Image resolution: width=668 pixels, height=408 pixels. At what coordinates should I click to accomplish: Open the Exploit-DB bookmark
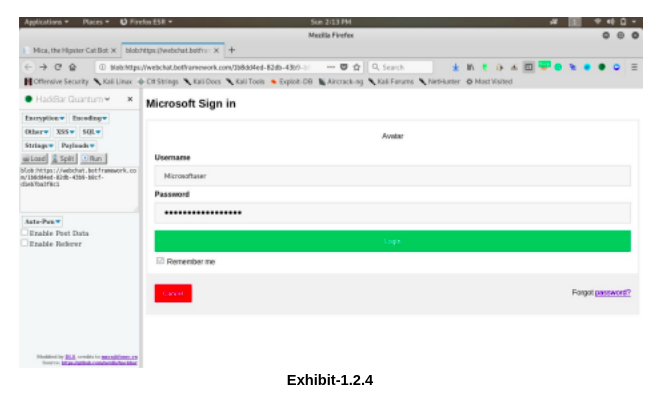point(291,81)
